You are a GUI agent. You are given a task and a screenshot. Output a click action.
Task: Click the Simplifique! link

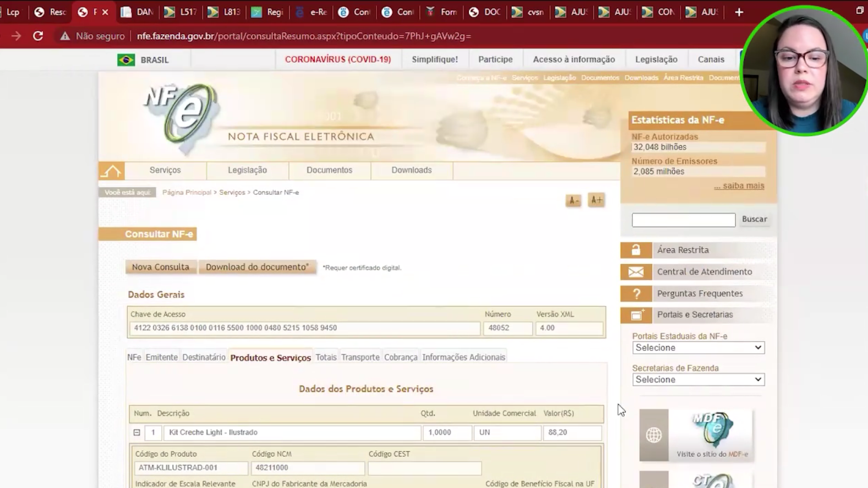435,59
